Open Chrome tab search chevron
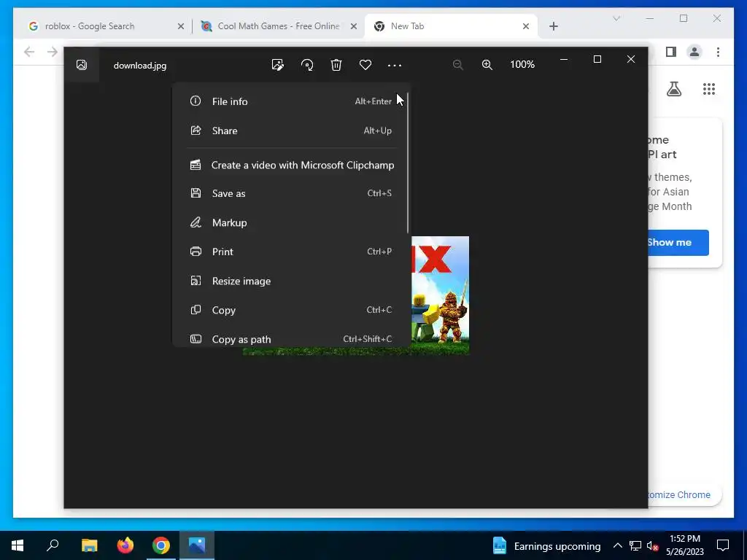747x560 pixels. click(x=616, y=18)
